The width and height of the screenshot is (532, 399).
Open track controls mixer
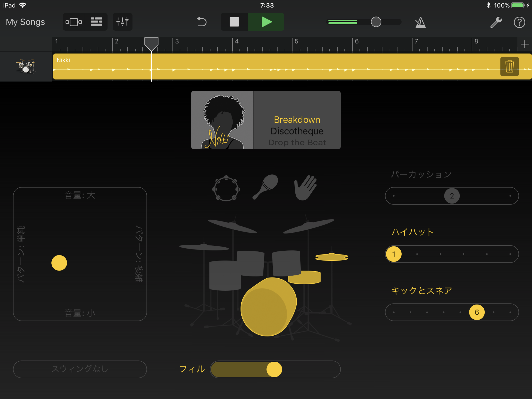122,22
